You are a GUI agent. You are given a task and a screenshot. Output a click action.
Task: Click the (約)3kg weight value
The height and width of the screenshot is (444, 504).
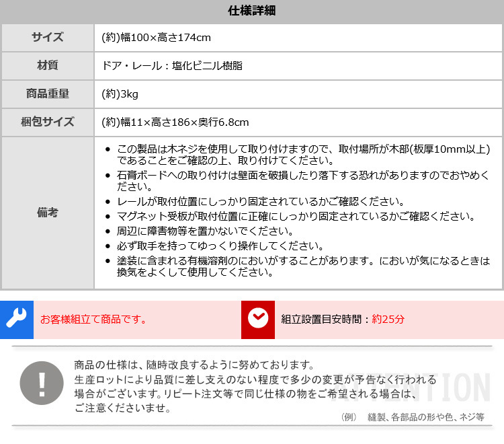coord(120,94)
